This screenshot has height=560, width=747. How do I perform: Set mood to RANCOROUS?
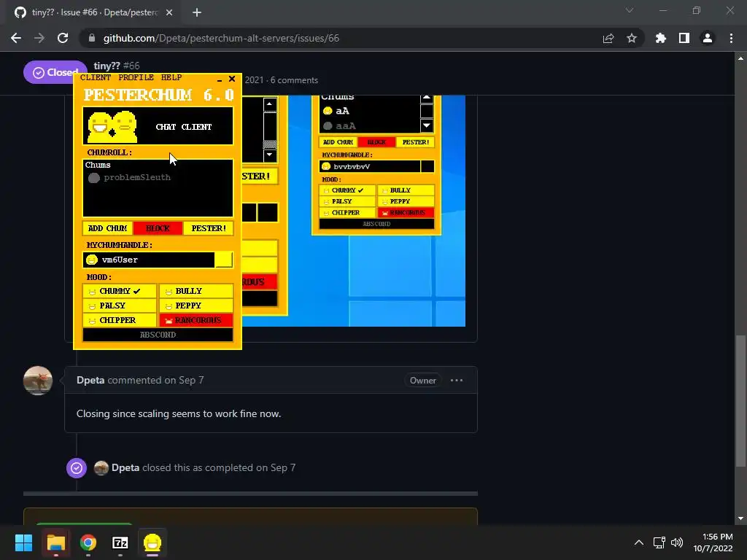coord(196,320)
